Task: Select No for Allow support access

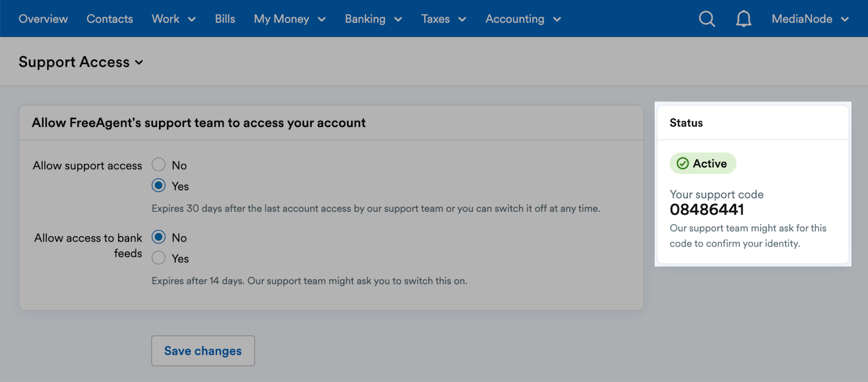Action: (x=158, y=164)
